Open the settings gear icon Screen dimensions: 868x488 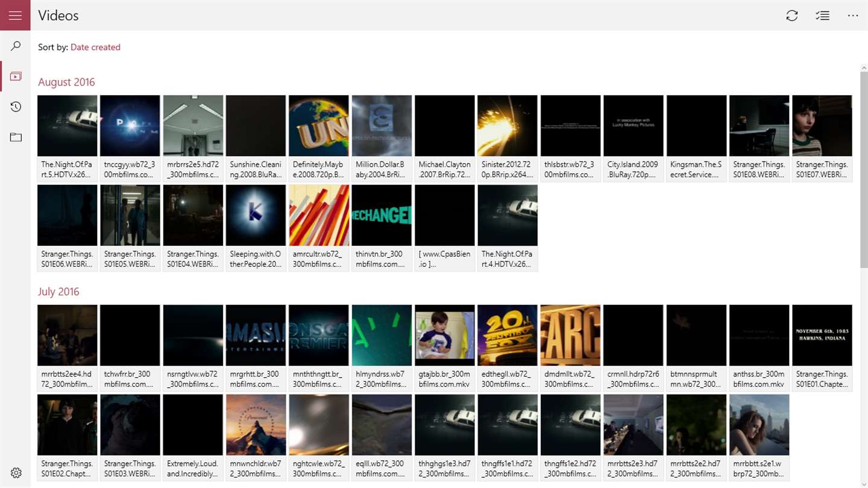point(16,473)
